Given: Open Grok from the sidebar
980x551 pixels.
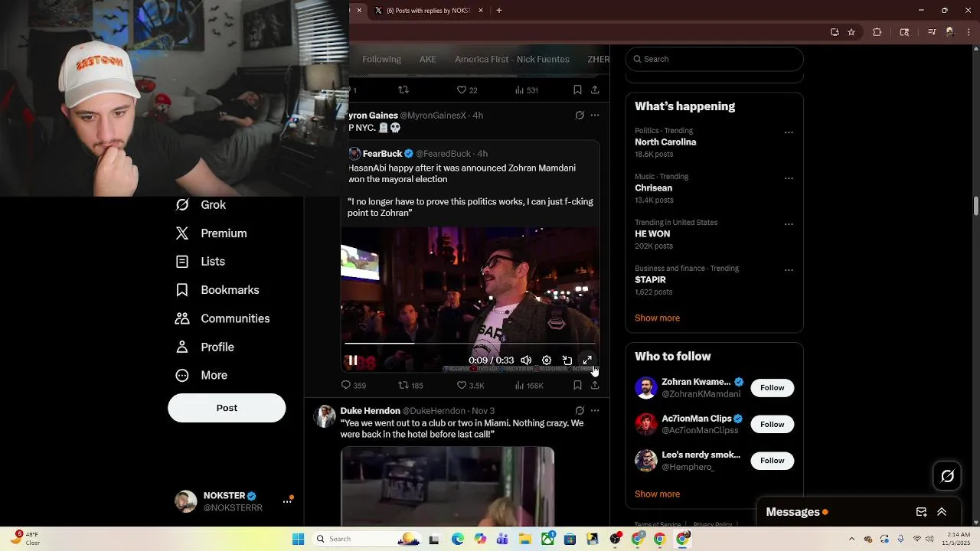Looking at the screenshot, I should pos(201,205).
